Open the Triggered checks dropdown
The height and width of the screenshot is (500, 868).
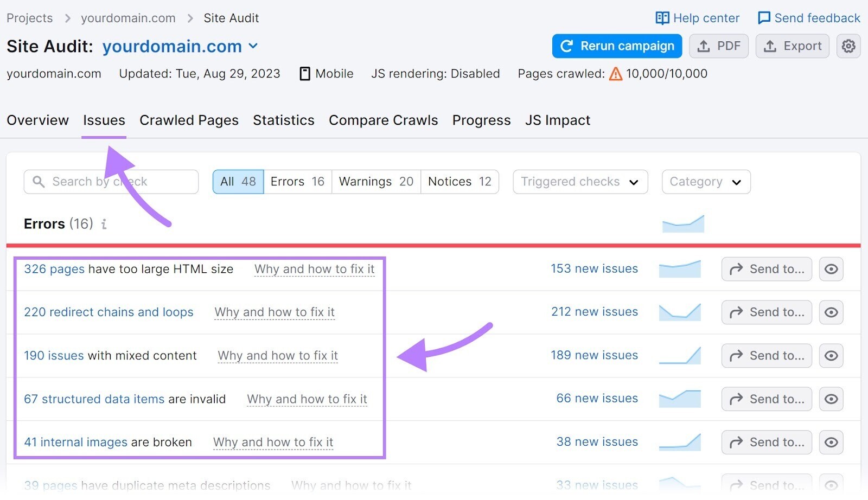pyautogui.click(x=579, y=182)
